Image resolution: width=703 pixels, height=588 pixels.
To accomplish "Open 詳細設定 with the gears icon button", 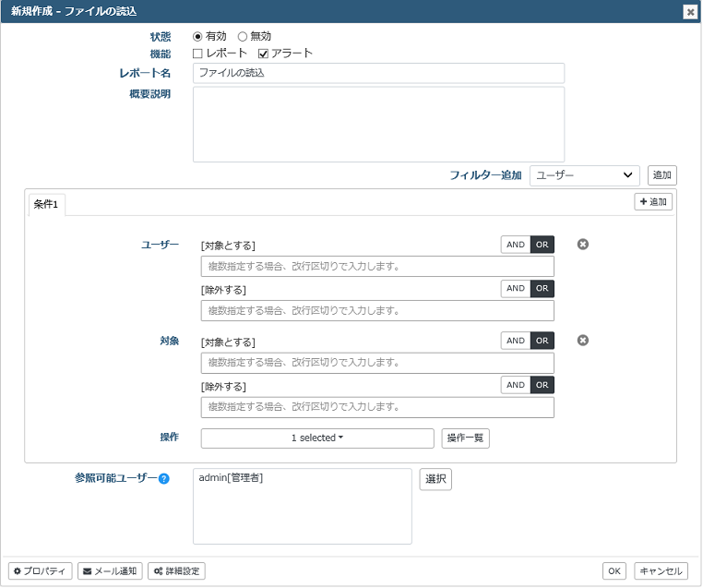I will click(x=176, y=571).
